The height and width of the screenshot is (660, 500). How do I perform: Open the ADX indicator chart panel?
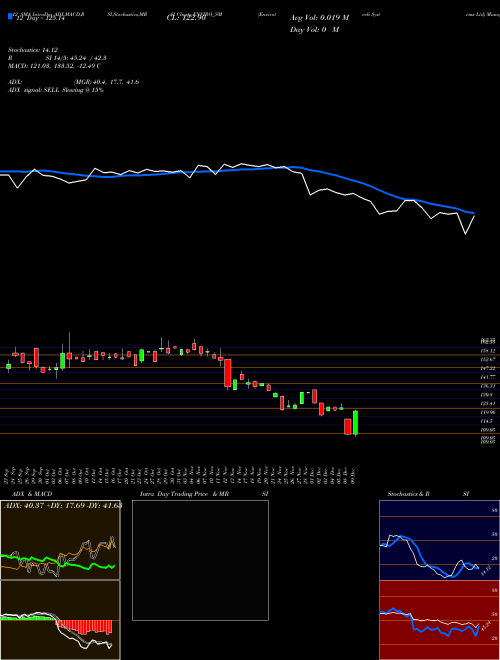[x=60, y=540]
